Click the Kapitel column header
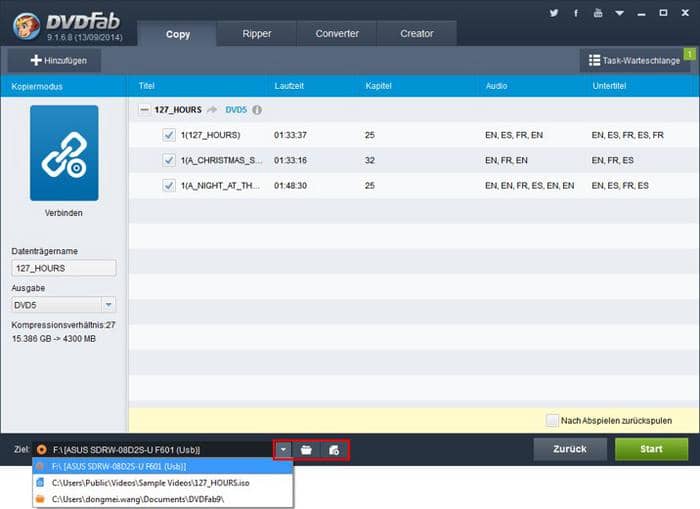This screenshot has width=700, height=509. [379, 86]
